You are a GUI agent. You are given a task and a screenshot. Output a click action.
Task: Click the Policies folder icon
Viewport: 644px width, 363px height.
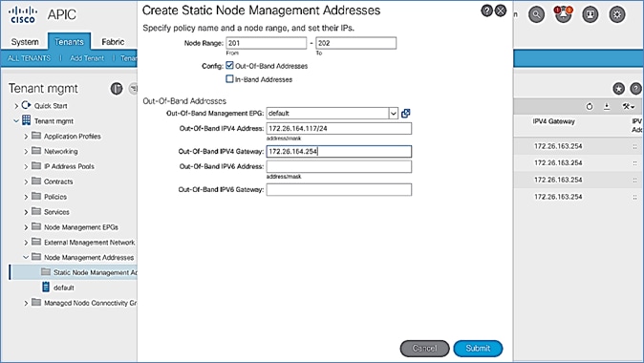click(36, 196)
